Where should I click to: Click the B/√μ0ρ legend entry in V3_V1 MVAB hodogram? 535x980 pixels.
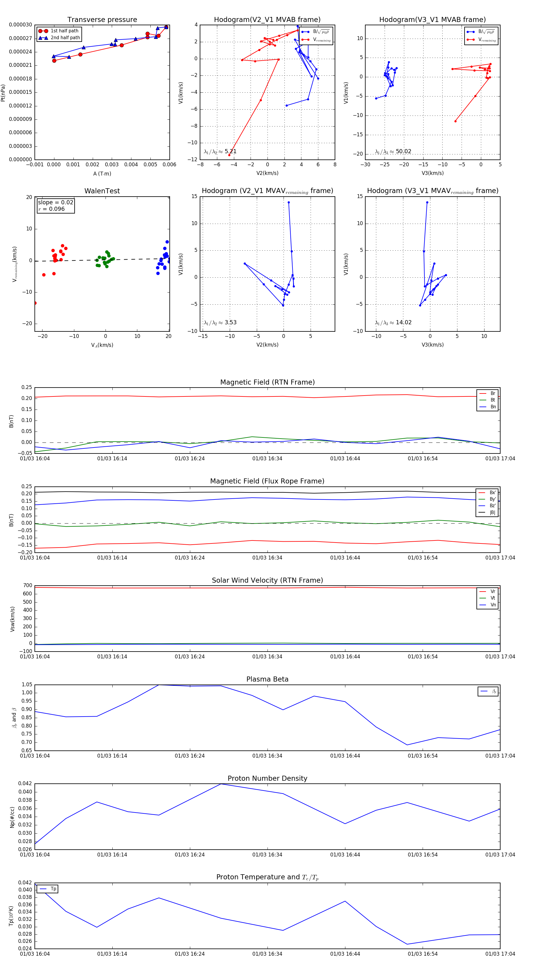pyautogui.click(x=481, y=31)
